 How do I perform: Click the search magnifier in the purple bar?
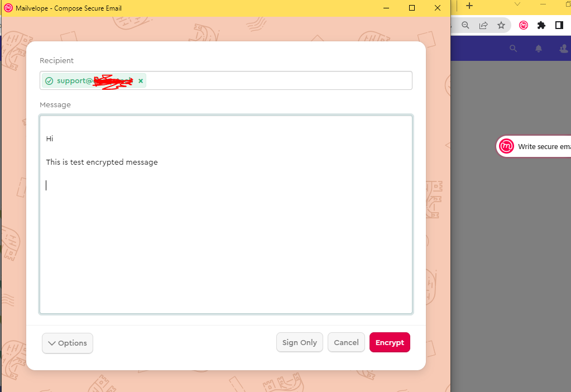513,49
